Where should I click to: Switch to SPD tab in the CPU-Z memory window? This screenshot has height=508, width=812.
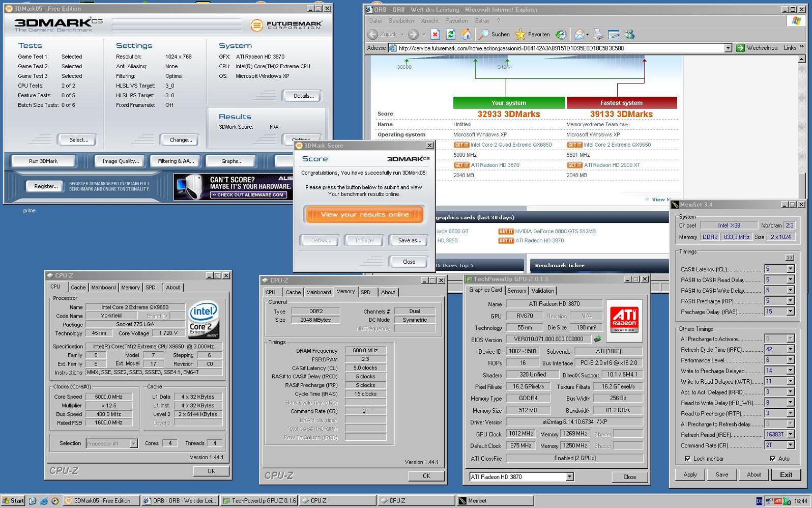tap(365, 292)
